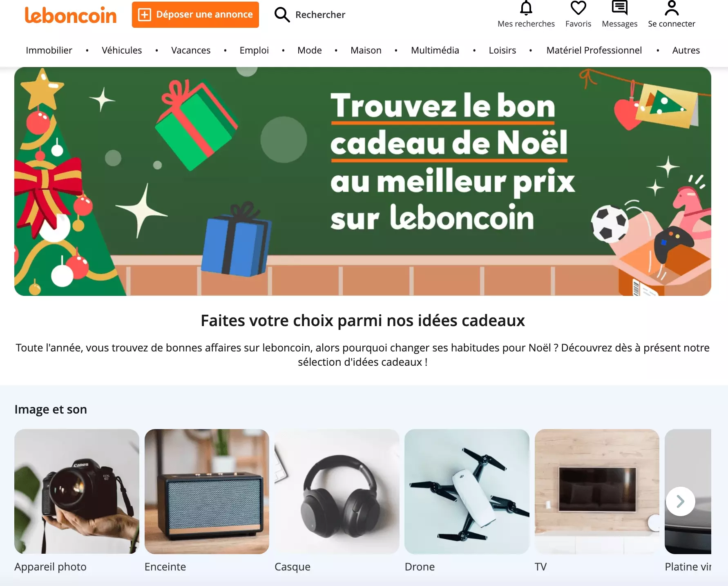Show next items with carousel arrow
The width and height of the screenshot is (728, 586).
click(x=680, y=501)
